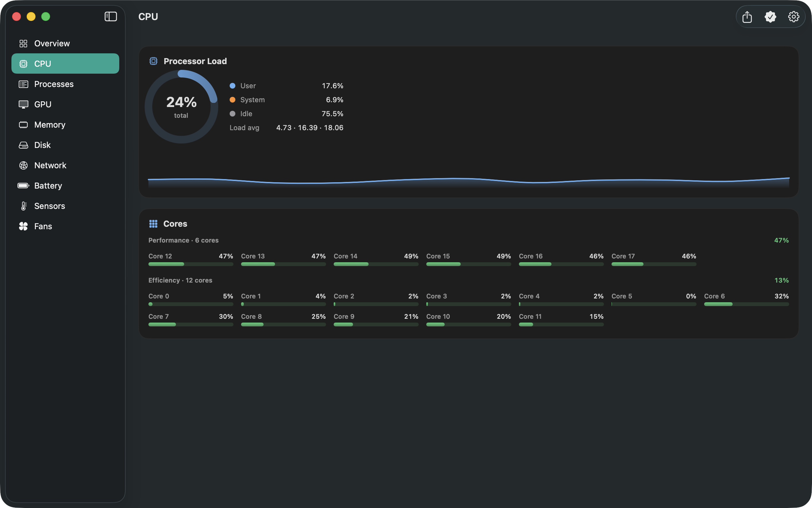Click the orange System legend dot
This screenshot has width=812, height=508.
point(232,100)
